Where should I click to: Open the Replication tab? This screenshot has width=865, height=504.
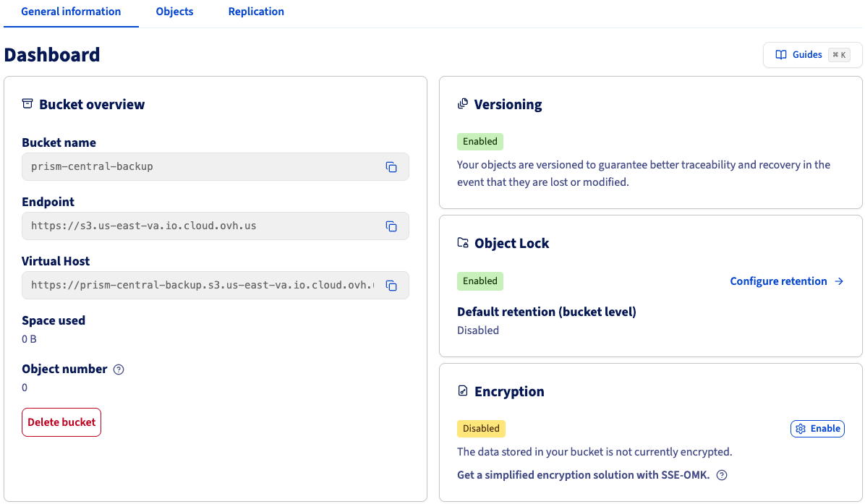click(256, 12)
